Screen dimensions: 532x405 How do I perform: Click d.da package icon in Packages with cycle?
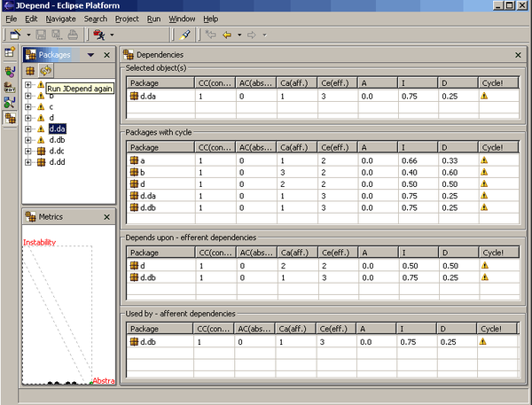(x=135, y=196)
